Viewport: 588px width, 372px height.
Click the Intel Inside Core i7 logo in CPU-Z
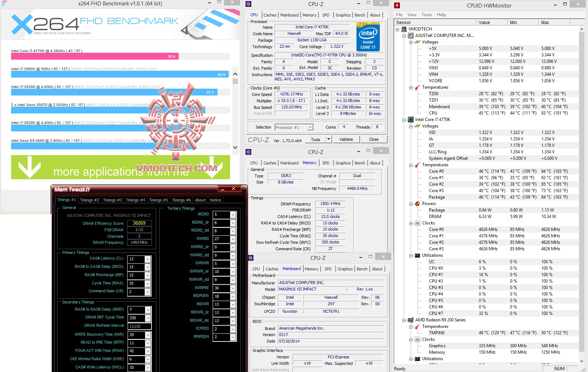[x=368, y=37]
